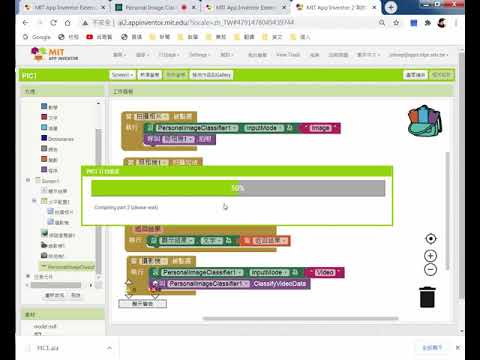
Task: Click the View Trash link
Action: tap(288, 55)
